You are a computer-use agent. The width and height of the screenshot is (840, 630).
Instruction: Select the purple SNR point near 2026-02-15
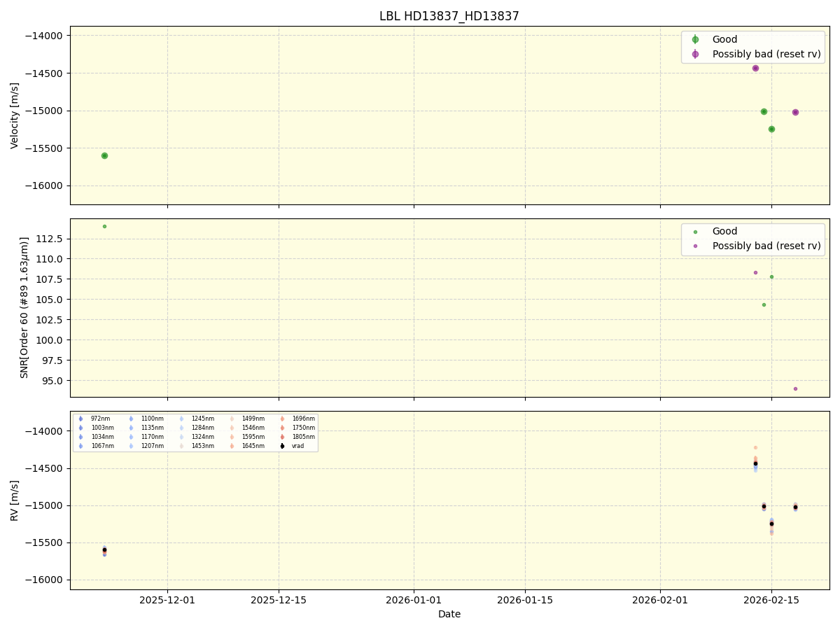[x=795, y=388]
